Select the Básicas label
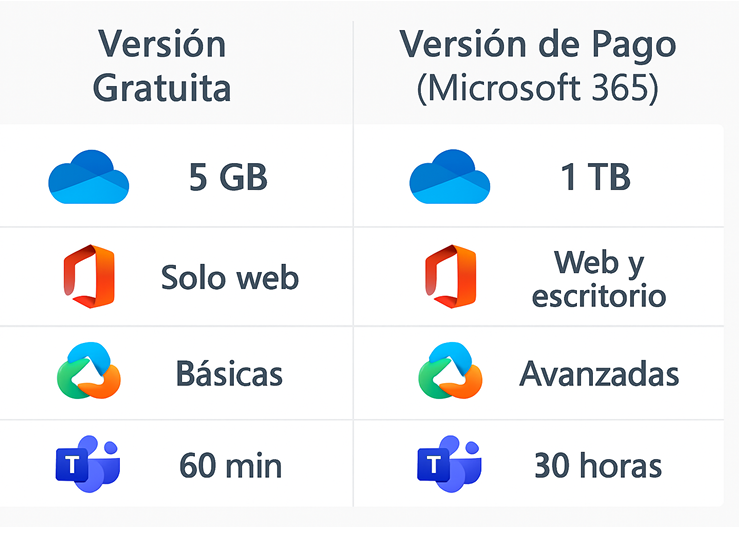Screen dimensions: 739x538 coord(230,373)
